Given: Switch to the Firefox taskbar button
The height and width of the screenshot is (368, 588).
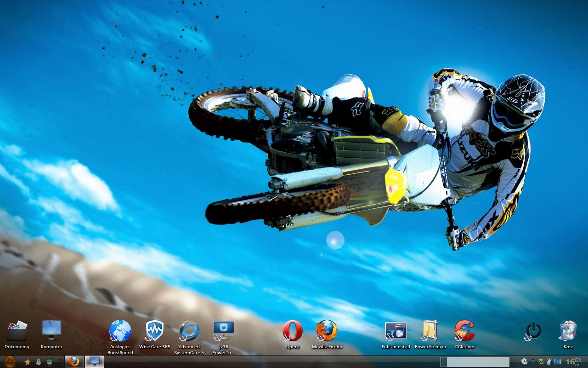Looking at the screenshot, I should tap(74, 362).
